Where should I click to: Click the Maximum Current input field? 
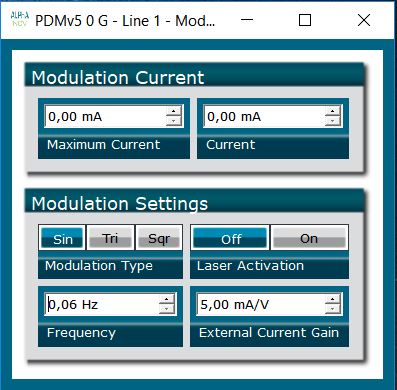[x=105, y=116]
